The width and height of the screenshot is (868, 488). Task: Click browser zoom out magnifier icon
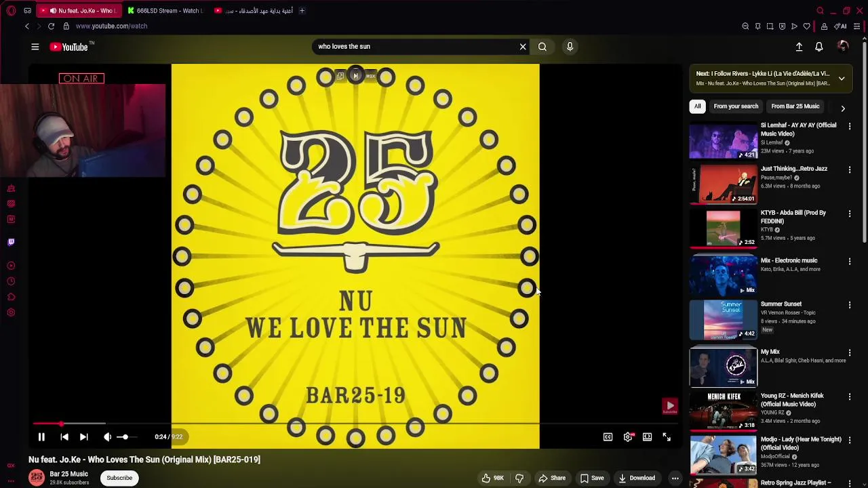pyautogui.click(x=745, y=26)
